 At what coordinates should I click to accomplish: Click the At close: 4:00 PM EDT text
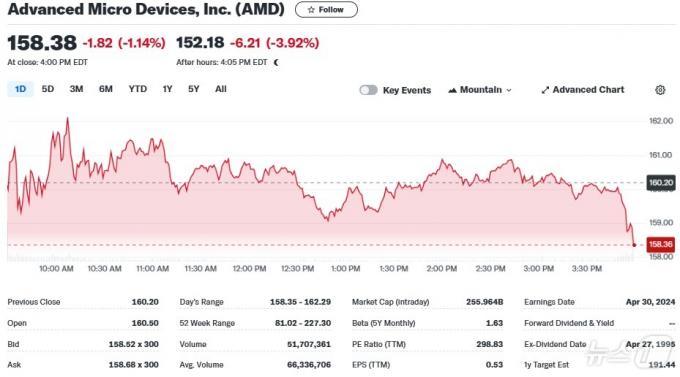[x=48, y=62]
